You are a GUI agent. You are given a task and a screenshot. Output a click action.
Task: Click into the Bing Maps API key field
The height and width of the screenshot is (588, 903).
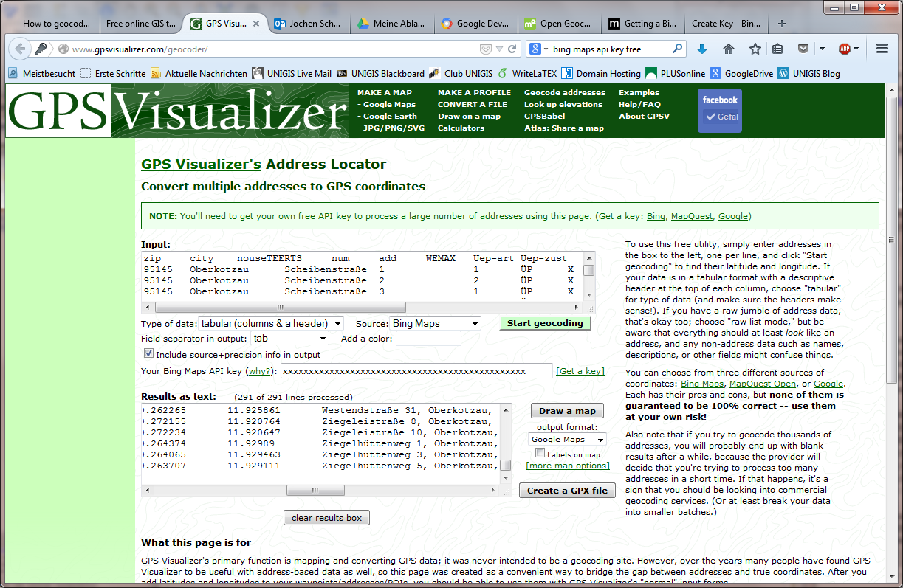pyautogui.click(x=416, y=370)
